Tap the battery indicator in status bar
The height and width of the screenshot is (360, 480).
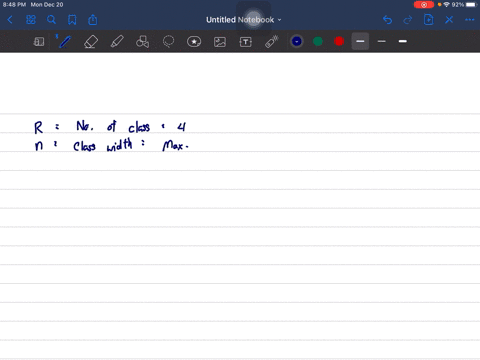click(471, 5)
